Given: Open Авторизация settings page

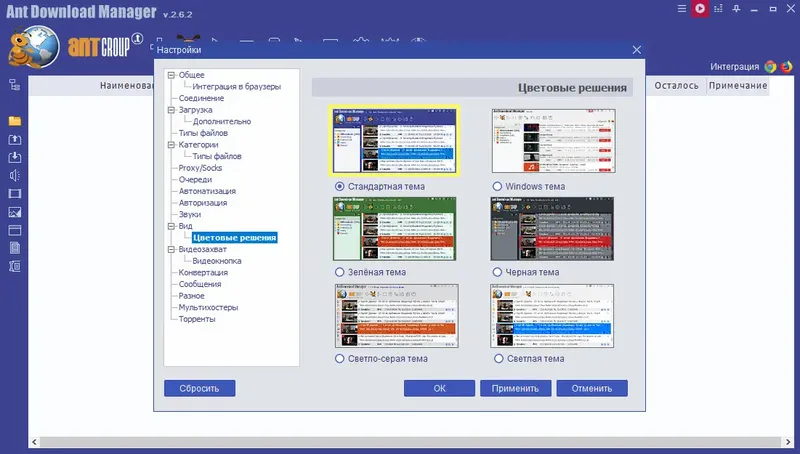Looking at the screenshot, I should [203, 203].
